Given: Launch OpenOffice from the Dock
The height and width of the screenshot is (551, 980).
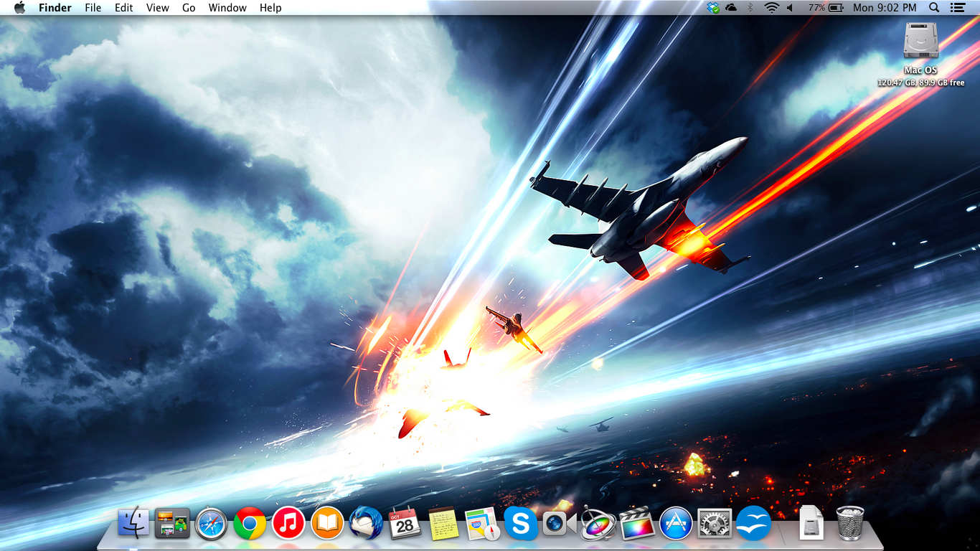Looking at the screenshot, I should [753, 524].
